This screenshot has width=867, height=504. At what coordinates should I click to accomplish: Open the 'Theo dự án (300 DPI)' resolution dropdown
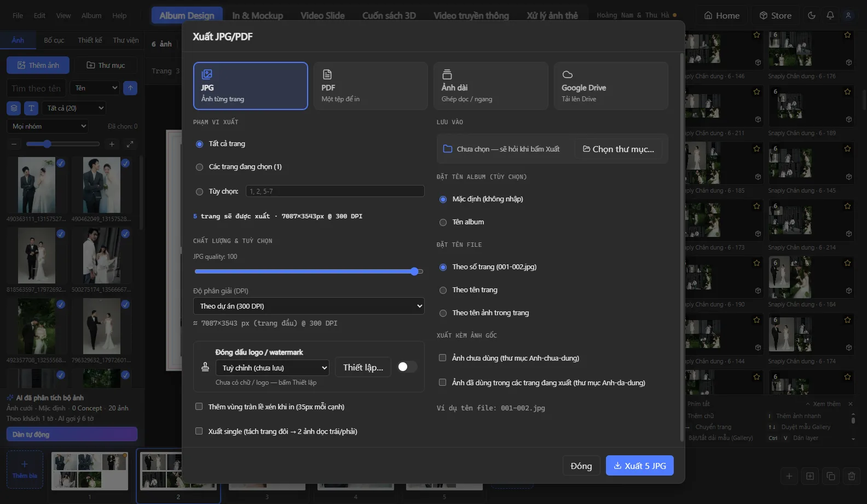click(309, 306)
